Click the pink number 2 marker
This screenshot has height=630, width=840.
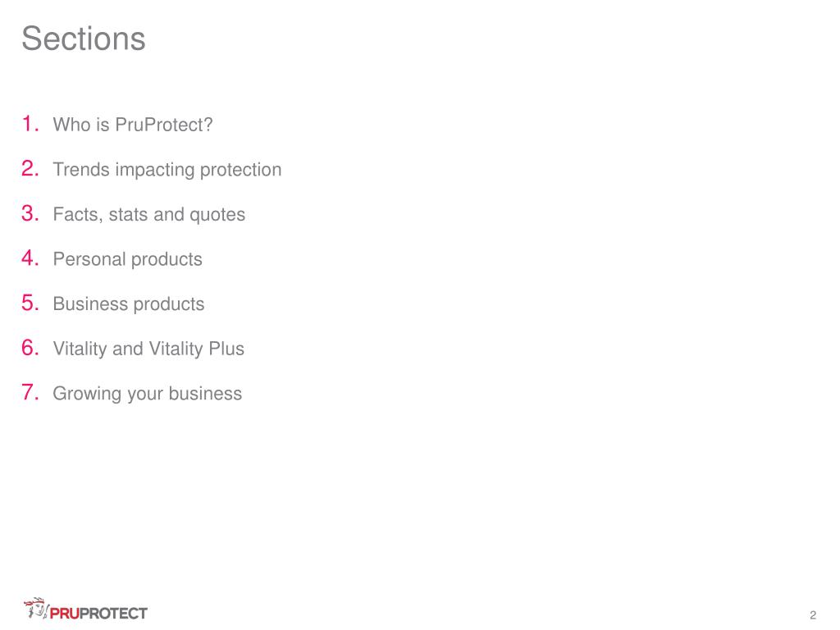(x=30, y=169)
